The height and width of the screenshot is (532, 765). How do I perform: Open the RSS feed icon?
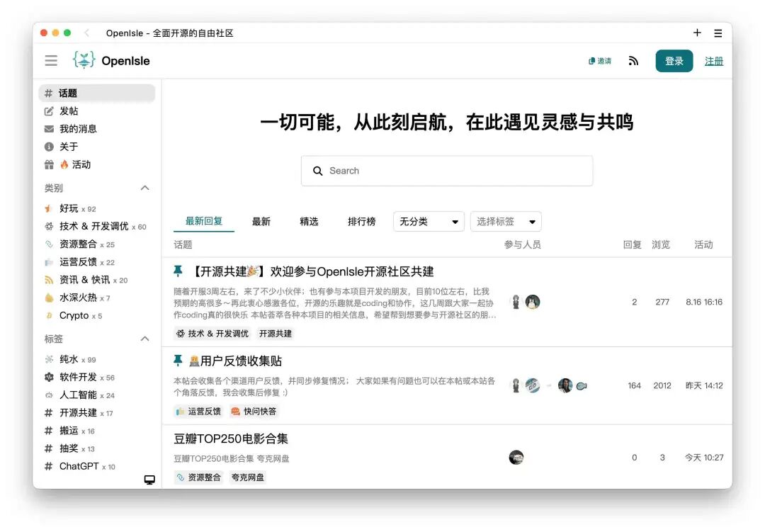coord(633,61)
